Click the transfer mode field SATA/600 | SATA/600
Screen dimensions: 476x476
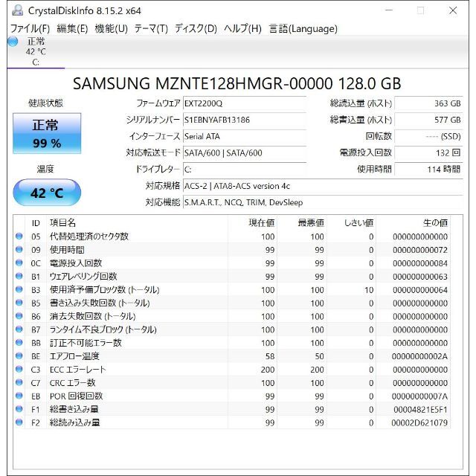click(245, 152)
